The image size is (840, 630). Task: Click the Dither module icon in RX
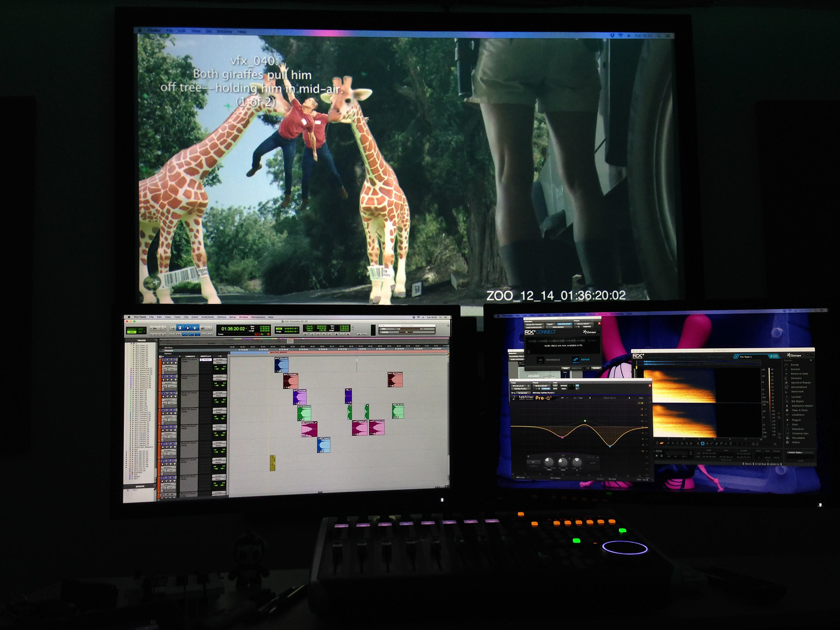[787, 442]
